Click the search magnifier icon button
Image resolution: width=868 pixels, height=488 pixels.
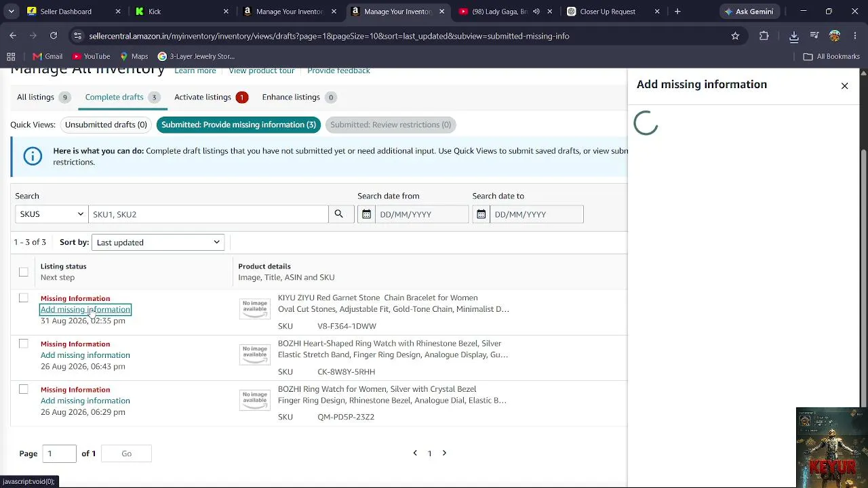point(338,214)
